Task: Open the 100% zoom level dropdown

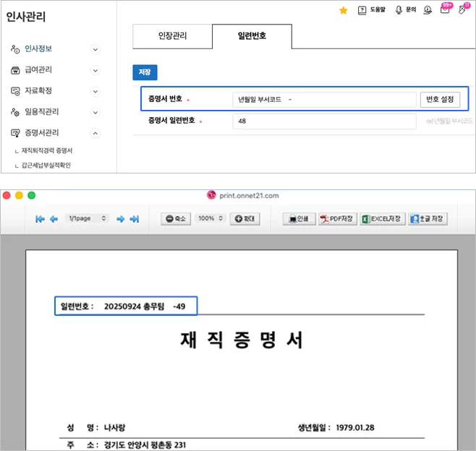Action: 211,218
